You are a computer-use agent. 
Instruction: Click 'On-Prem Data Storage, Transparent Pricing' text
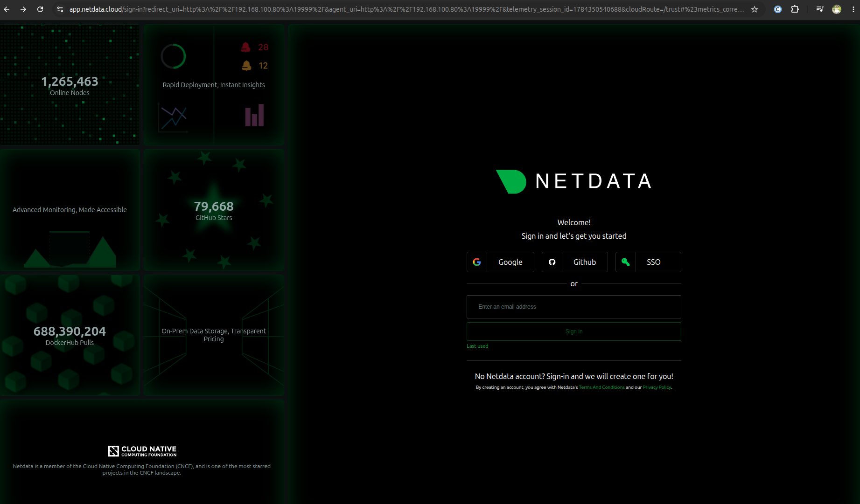tap(214, 335)
